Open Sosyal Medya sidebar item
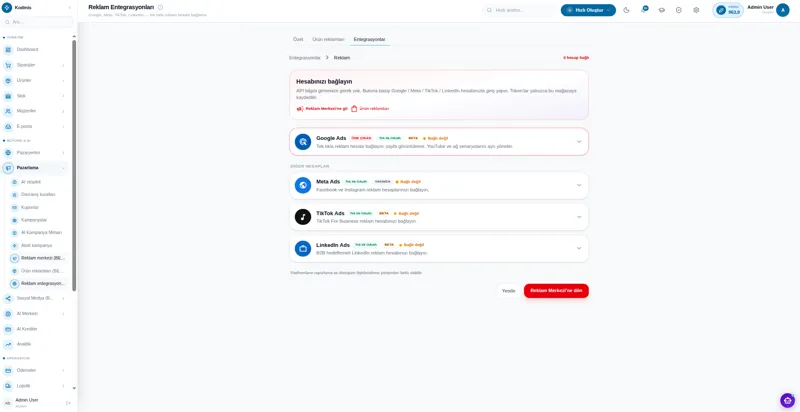The image size is (800, 412). click(35, 298)
